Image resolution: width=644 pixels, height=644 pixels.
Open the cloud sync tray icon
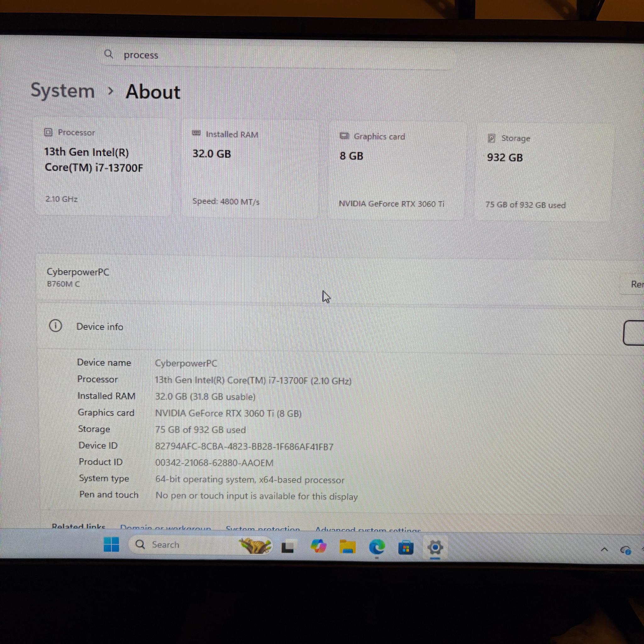[625, 550]
